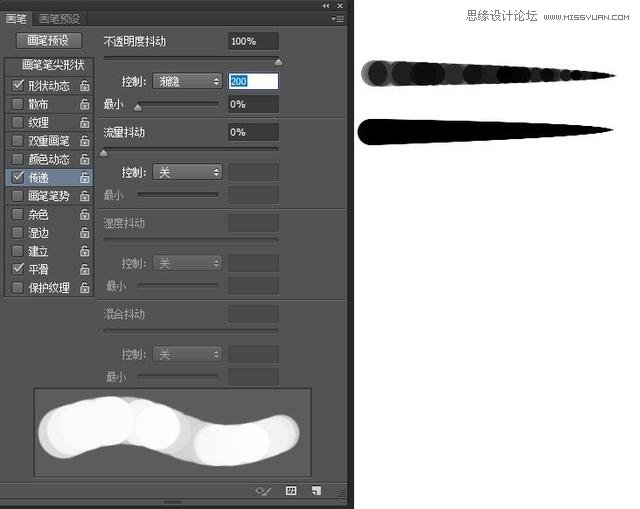Image resolution: width=640 pixels, height=509 pixels.
Task: Click the live tip brush preview eye icon
Action: (x=263, y=491)
